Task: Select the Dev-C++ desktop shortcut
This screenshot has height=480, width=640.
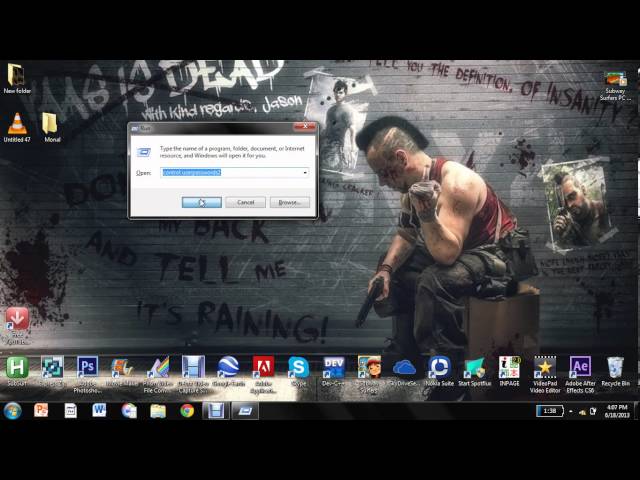Action: [333, 371]
